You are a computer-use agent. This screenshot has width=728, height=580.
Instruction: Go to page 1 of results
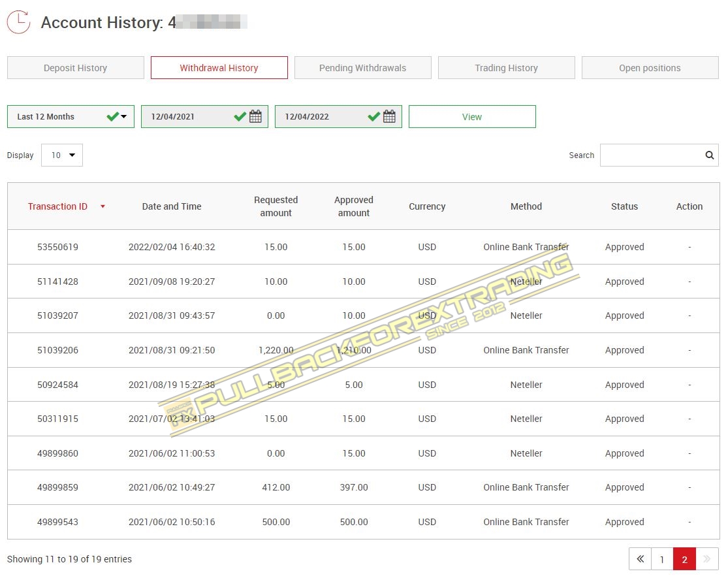pyautogui.click(x=662, y=559)
